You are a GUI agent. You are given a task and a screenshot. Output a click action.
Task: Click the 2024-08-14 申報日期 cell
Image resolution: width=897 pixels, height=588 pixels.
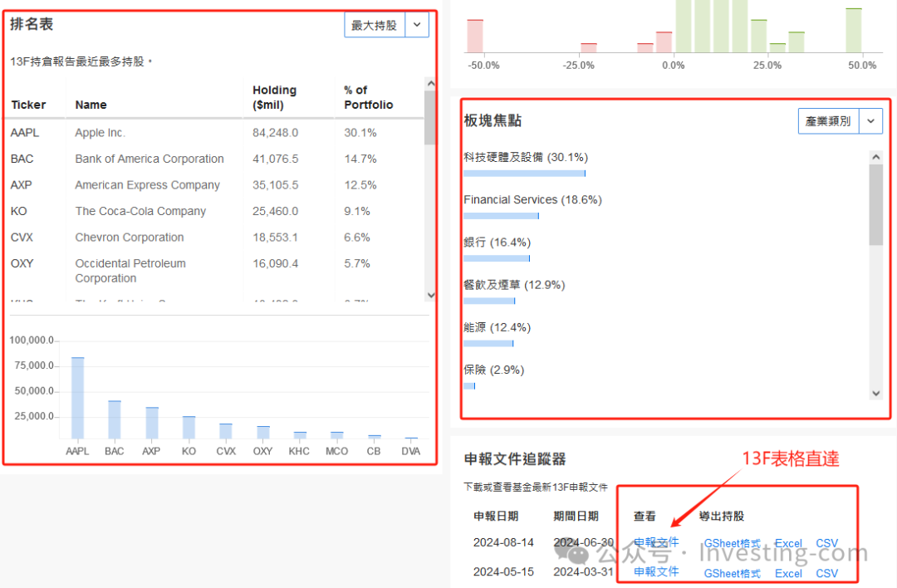point(503,542)
